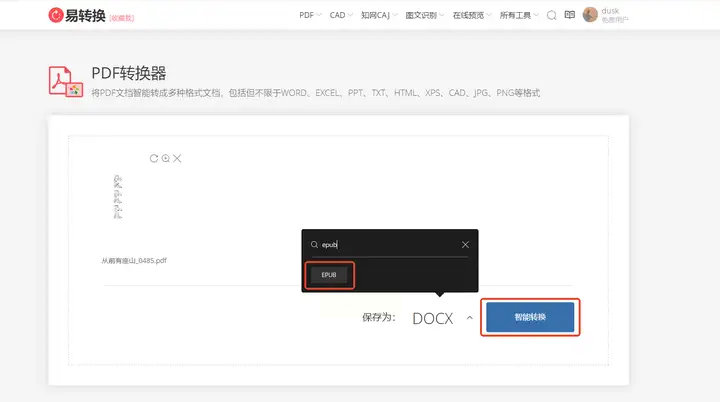Screen dimensions: 720x402
Task: Click the 易转换 logo
Action: (77, 15)
